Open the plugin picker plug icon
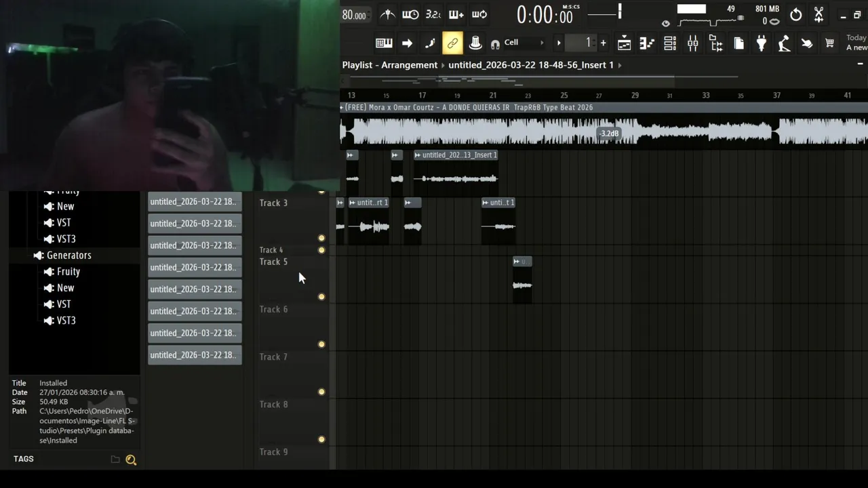 coord(761,43)
